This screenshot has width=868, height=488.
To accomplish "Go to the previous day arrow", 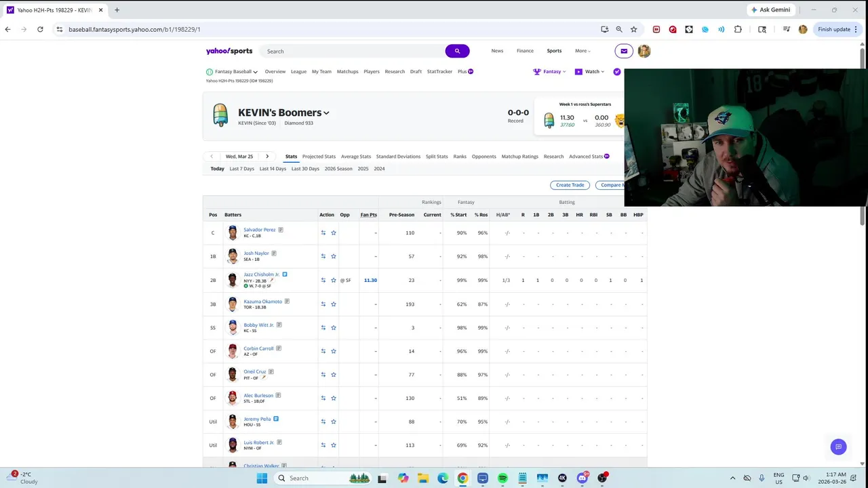I will (212, 157).
